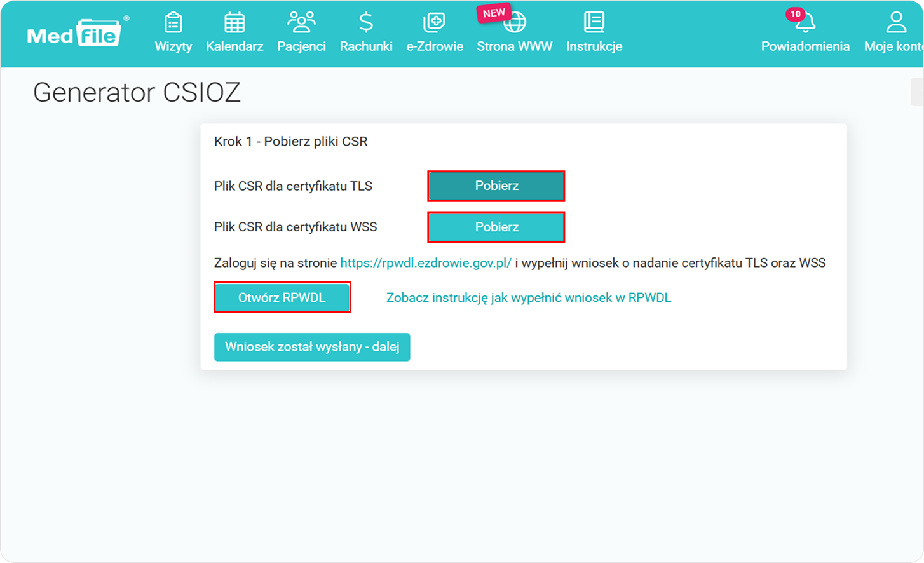924x563 pixels.
Task: Download the CSR file for WSS certificate
Action: pos(496,227)
